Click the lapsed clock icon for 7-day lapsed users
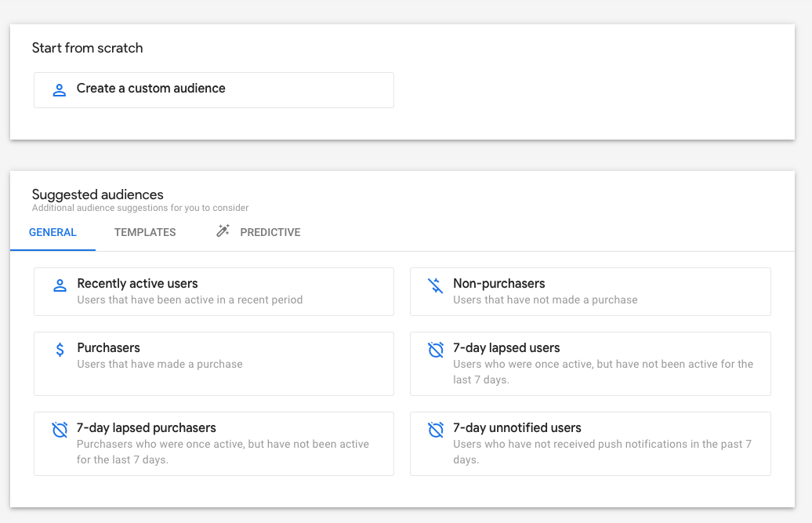This screenshot has height=523, width=812. point(436,350)
